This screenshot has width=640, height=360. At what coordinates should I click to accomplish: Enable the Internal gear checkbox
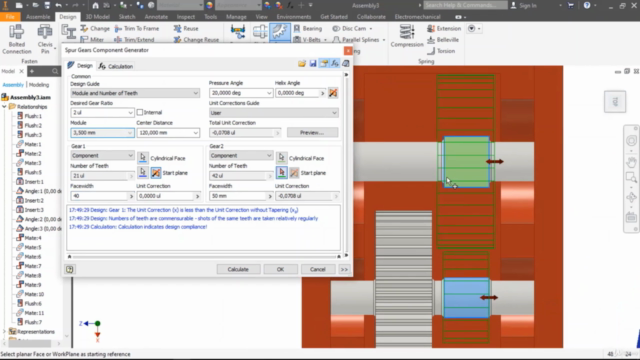(x=140, y=112)
